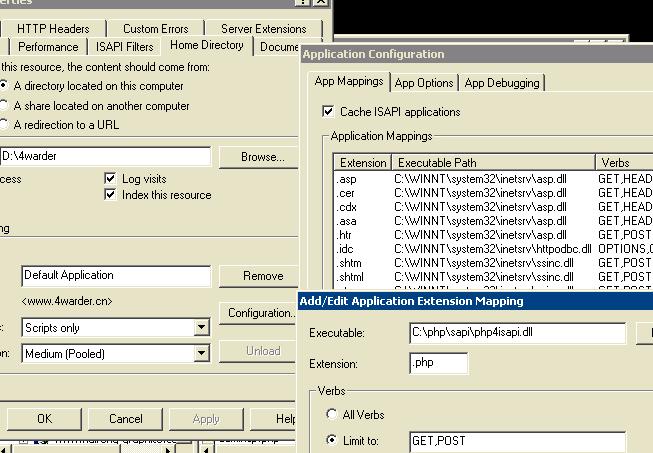
Task: Select the .shtm mapping row
Action: [493, 263]
